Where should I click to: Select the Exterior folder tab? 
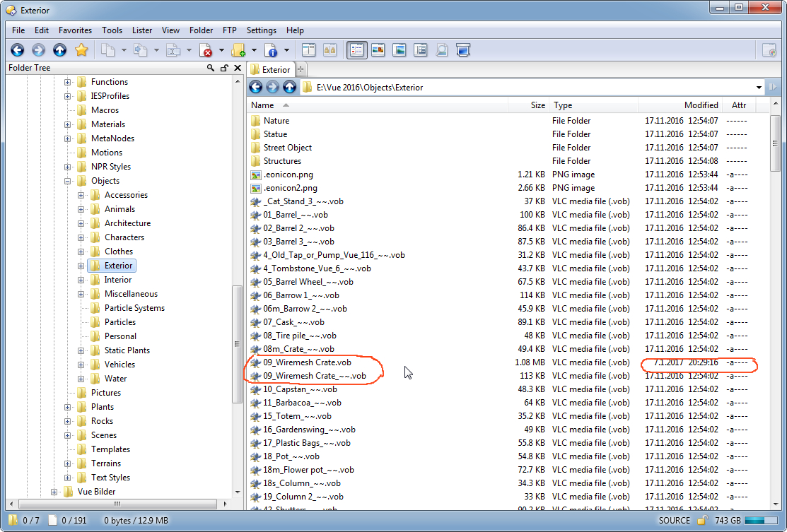[x=271, y=70]
